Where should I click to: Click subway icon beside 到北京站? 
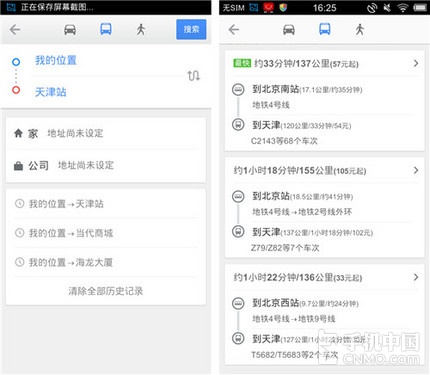[x=238, y=196]
